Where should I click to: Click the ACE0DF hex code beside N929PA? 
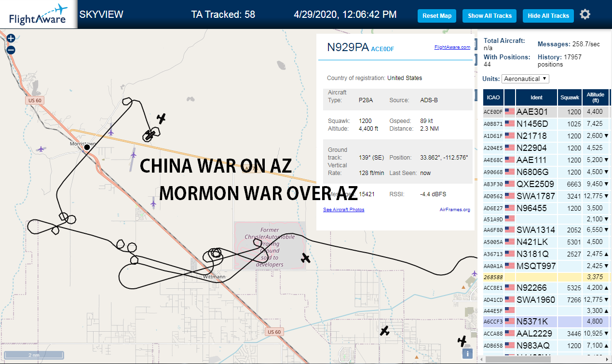(382, 49)
